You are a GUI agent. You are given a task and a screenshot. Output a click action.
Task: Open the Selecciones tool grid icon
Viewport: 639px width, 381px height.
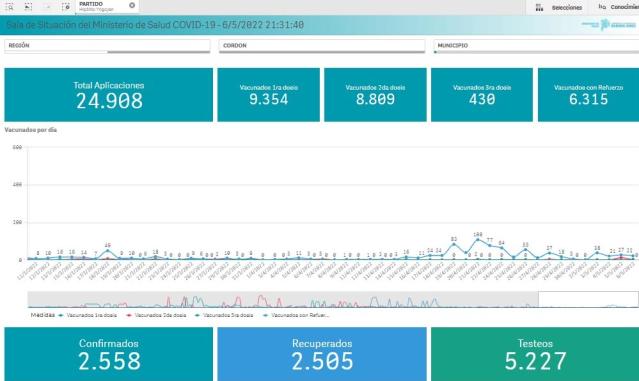[539, 7]
